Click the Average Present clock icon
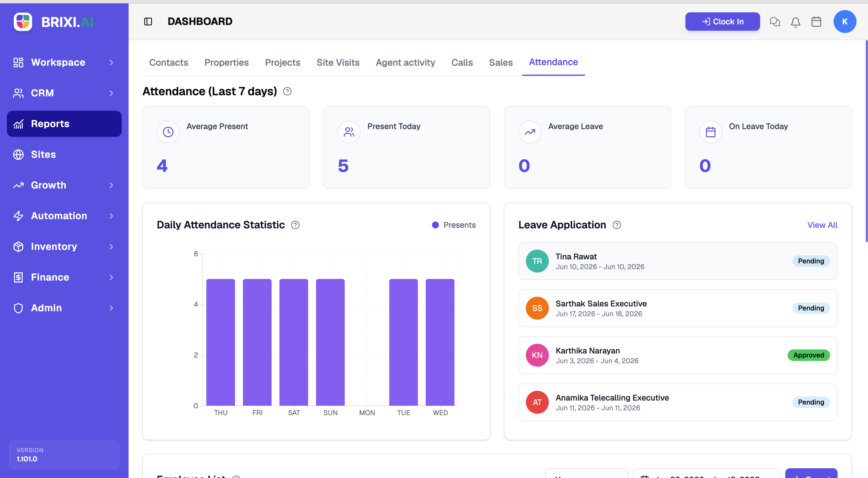The image size is (868, 478). (168, 132)
